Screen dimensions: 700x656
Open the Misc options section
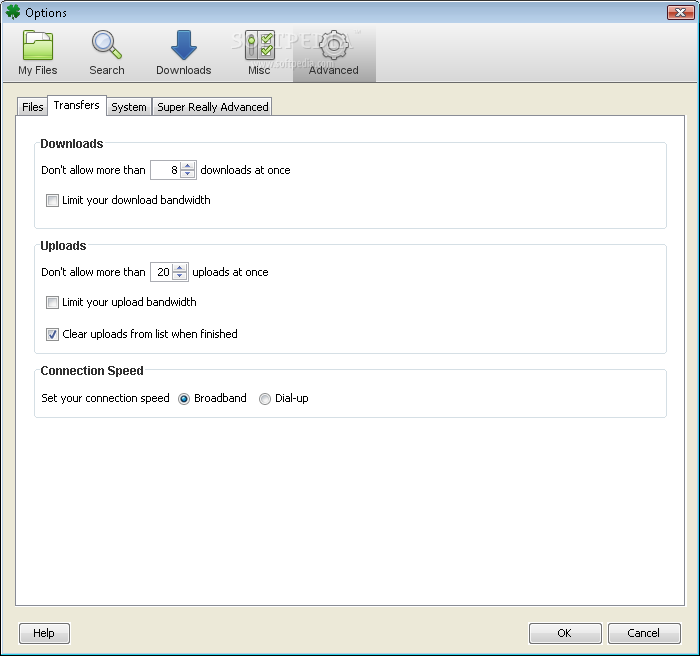pos(259,53)
